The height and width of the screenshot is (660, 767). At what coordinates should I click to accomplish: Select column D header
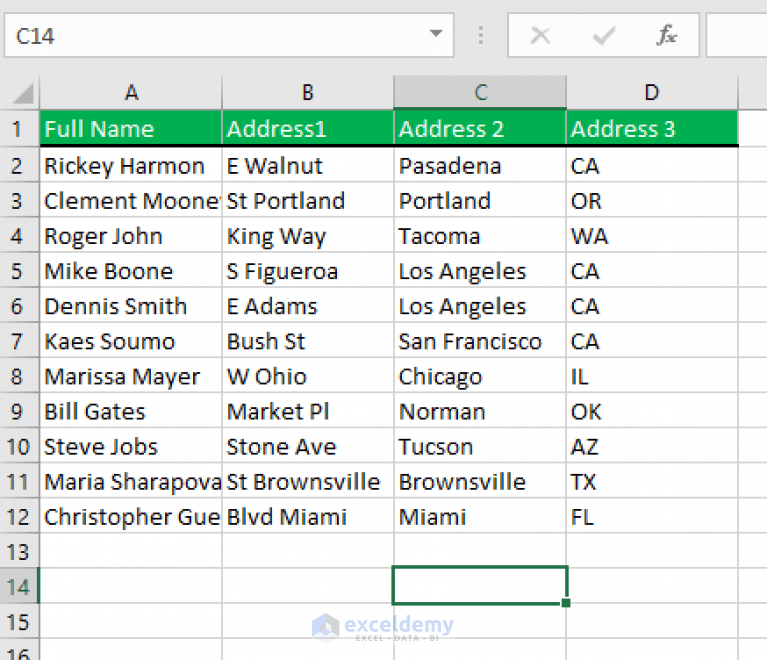click(652, 92)
